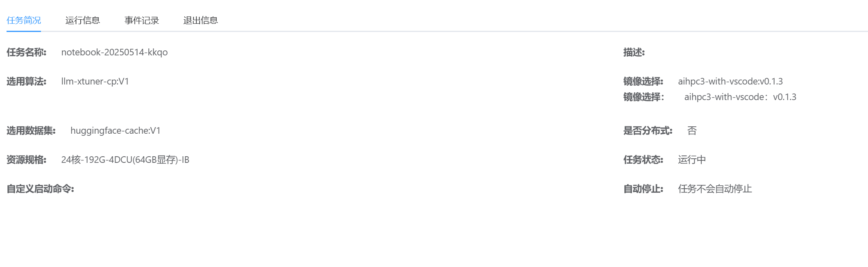
Task: Click the 资源规格 field label
Action: pos(27,160)
